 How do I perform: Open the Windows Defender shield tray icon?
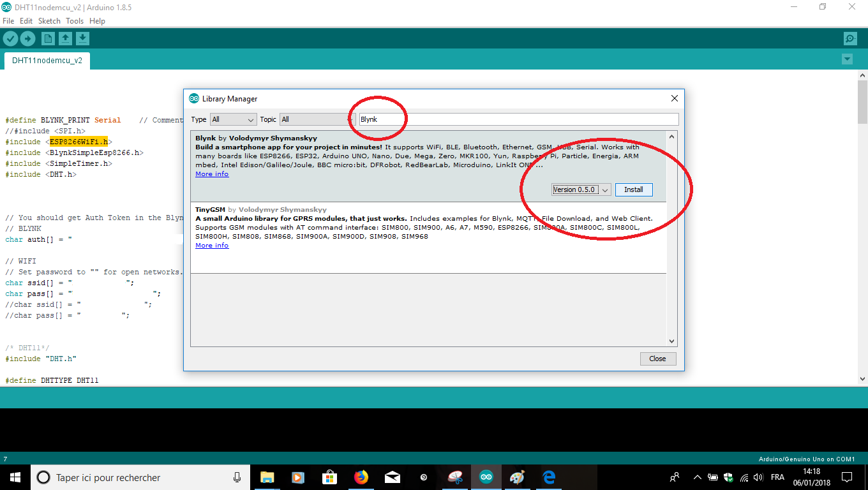tap(728, 477)
